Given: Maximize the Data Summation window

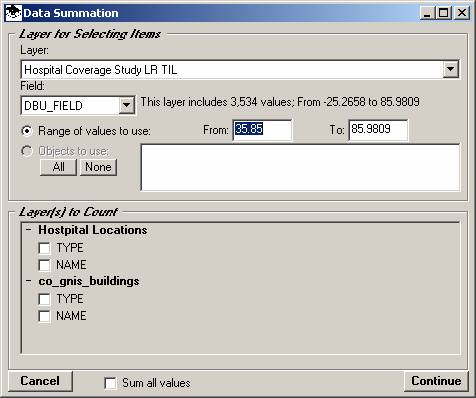Looking at the screenshot, I should (444, 13).
